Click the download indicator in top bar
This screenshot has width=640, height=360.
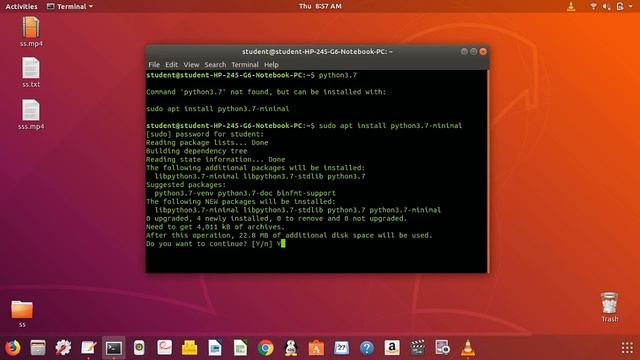click(571, 6)
